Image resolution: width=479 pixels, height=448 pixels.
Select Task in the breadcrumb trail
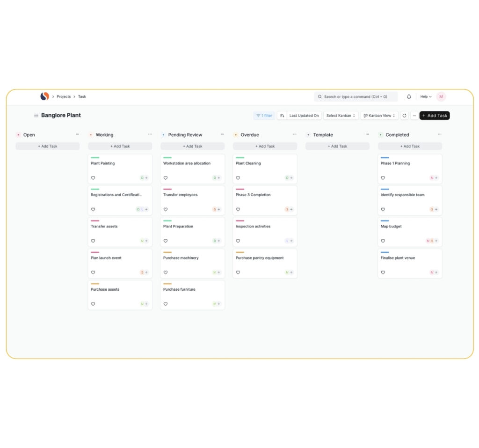point(82,96)
